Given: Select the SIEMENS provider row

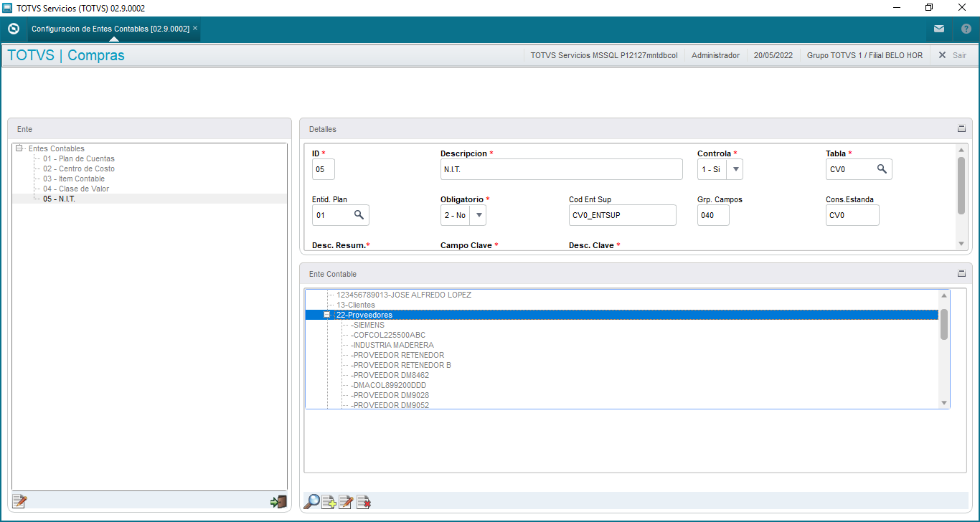Looking at the screenshot, I should coord(368,325).
